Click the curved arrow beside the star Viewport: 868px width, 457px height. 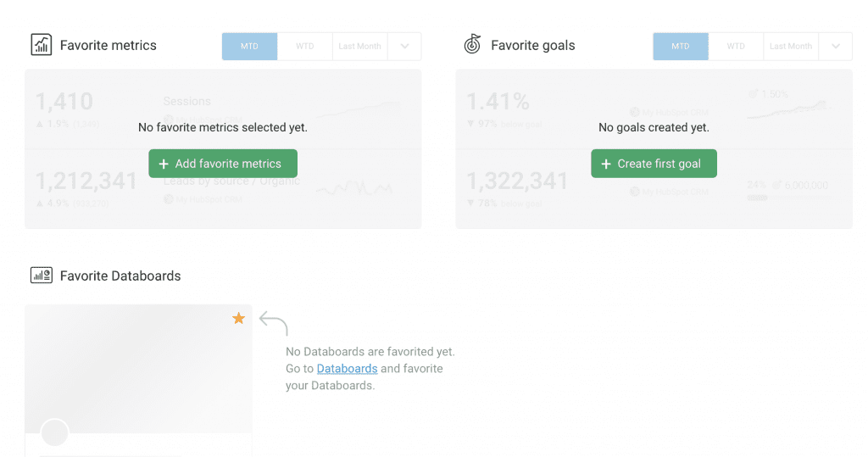(x=274, y=322)
